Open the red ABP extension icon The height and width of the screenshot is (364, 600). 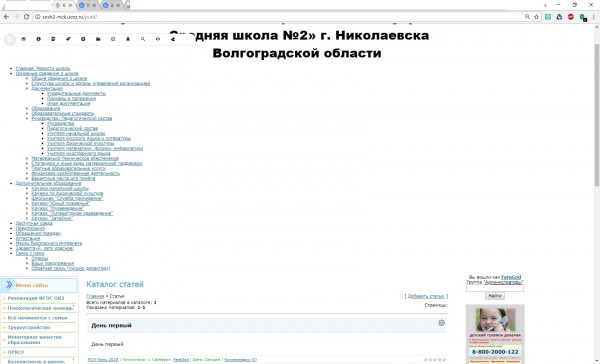click(571, 17)
